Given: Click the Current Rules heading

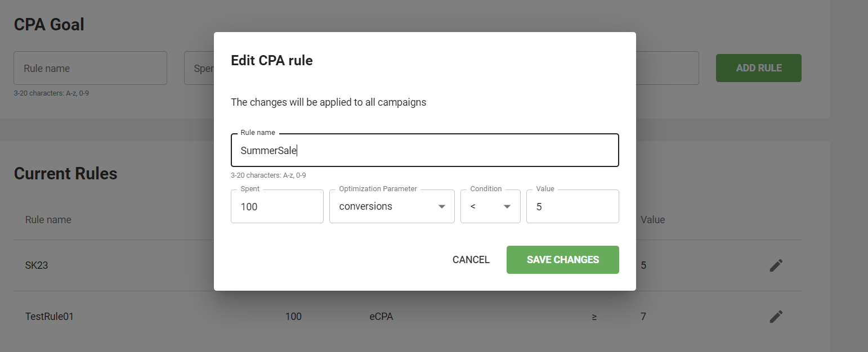Looking at the screenshot, I should 65,174.
